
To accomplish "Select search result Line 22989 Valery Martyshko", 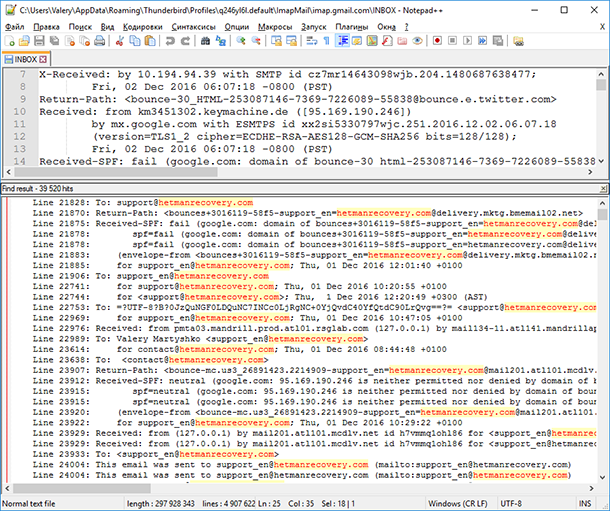I will (200, 339).
